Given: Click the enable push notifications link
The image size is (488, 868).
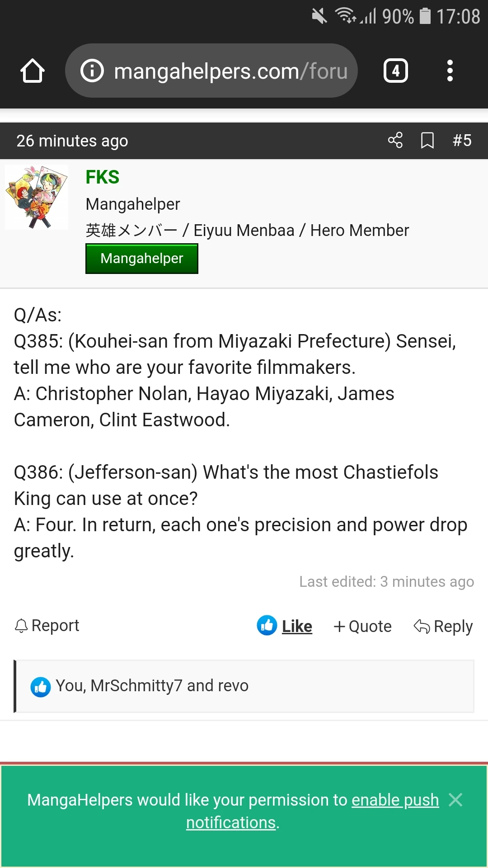Looking at the screenshot, I should [395, 800].
